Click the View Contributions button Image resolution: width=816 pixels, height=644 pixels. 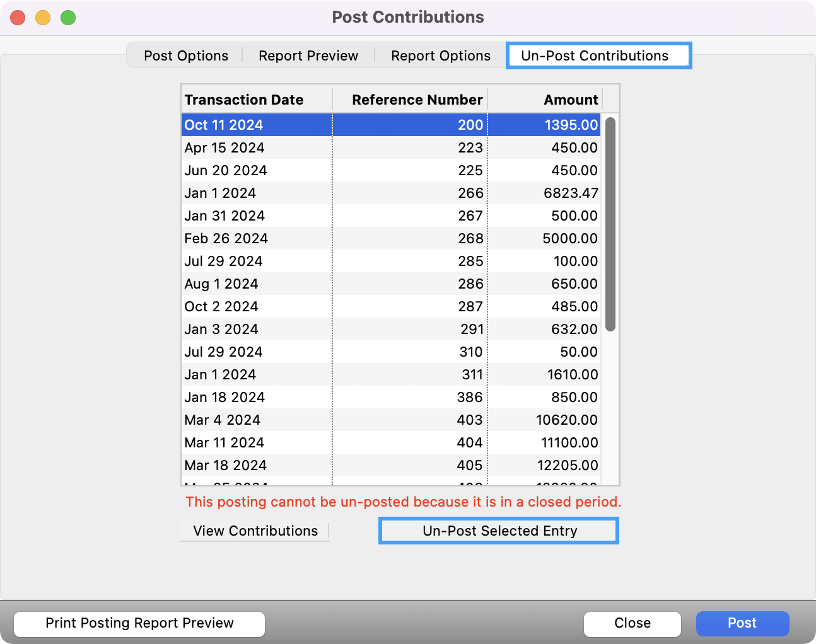[255, 531]
